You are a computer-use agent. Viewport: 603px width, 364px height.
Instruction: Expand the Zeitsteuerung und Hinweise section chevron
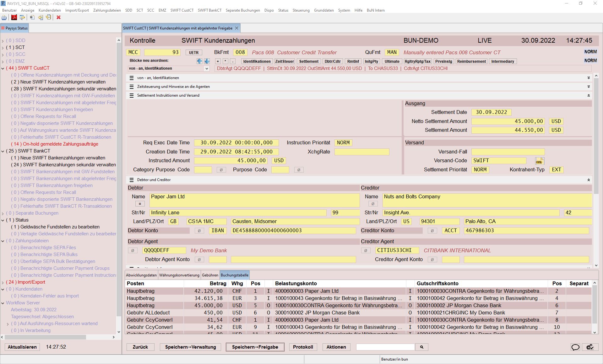coord(589,87)
